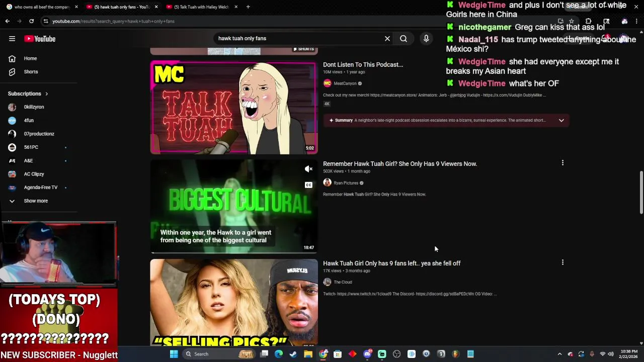Open the YouTube hamburger guide menu
The height and width of the screenshot is (362, 644).
click(x=12, y=39)
